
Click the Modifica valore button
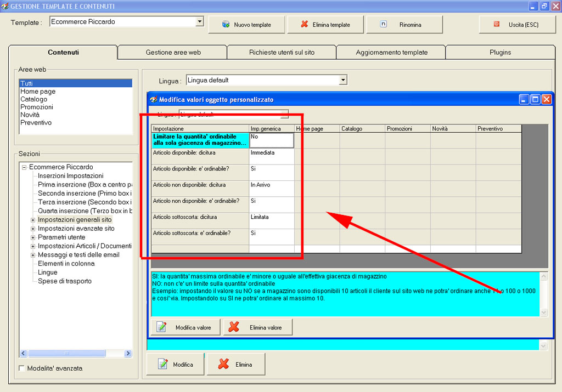tap(186, 327)
